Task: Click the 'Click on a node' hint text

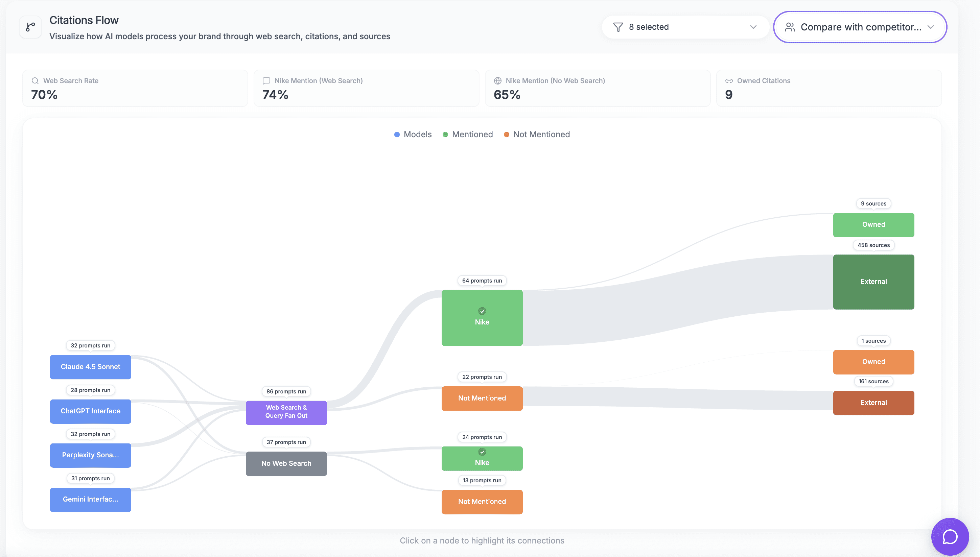Action: 482,540
